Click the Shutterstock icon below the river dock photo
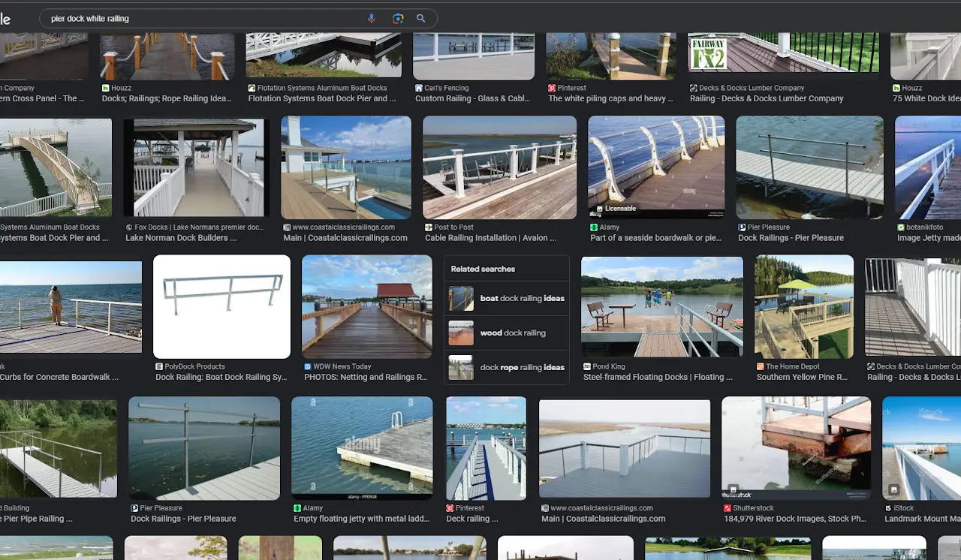 tap(726, 507)
